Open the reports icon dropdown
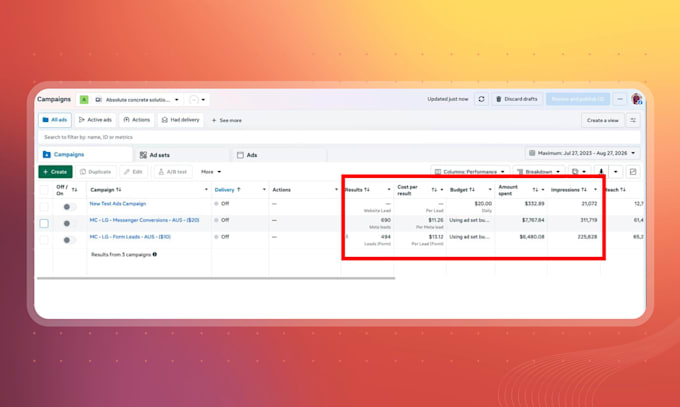This screenshot has width=680, height=407. (x=579, y=172)
